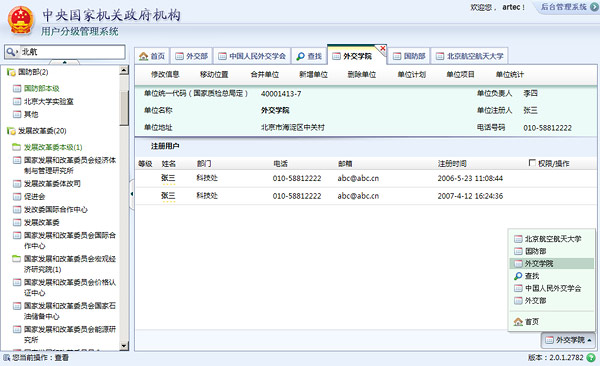
Task: Click 张三 name in 2006-5-23 row
Action: pos(168,178)
